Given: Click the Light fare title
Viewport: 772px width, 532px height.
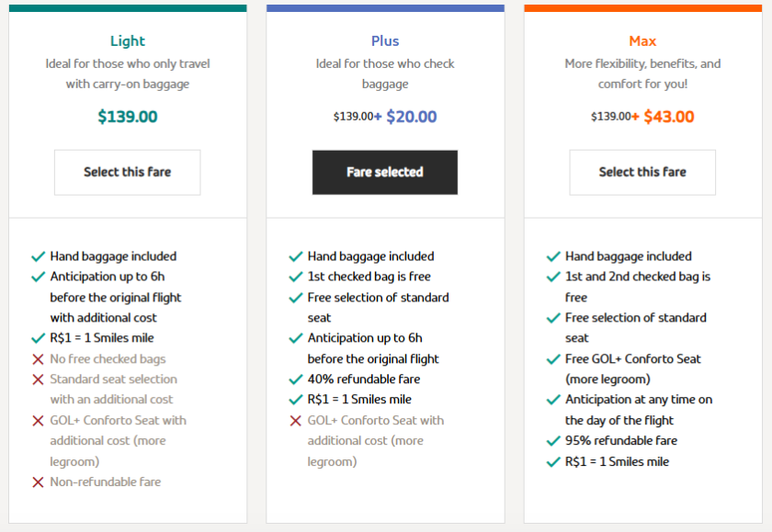Looking at the screenshot, I should click(x=127, y=40).
